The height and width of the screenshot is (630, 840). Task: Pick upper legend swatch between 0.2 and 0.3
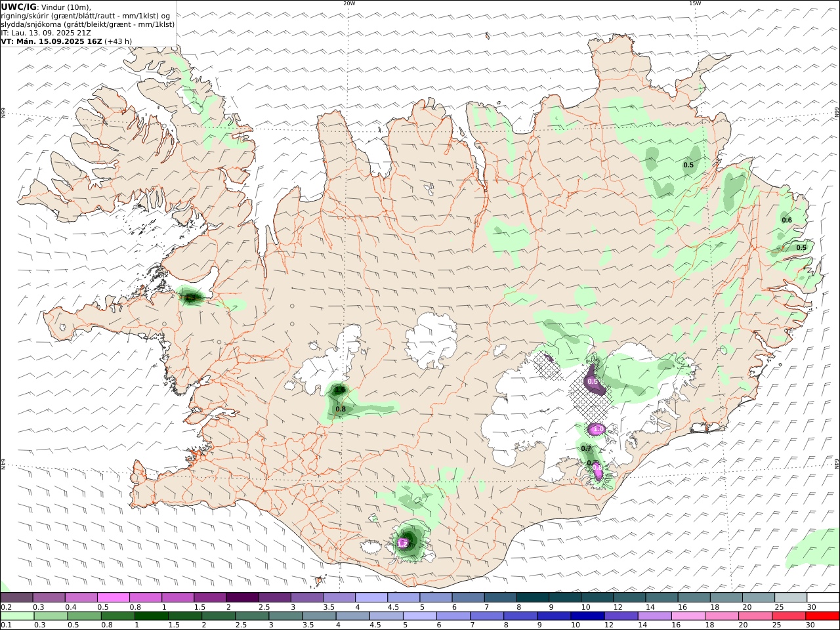click(x=16, y=597)
